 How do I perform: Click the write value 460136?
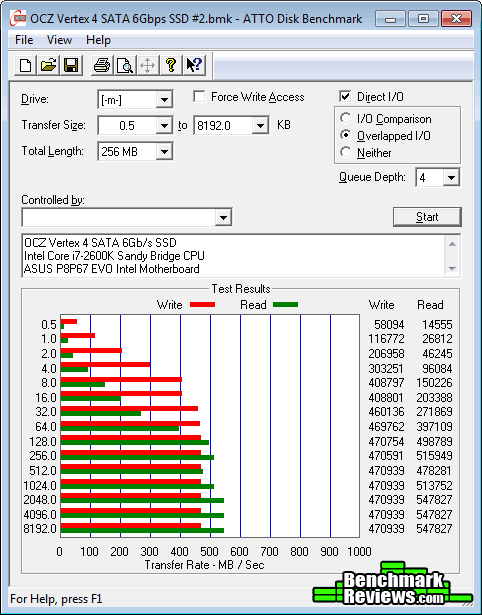click(x=386, y=412)
